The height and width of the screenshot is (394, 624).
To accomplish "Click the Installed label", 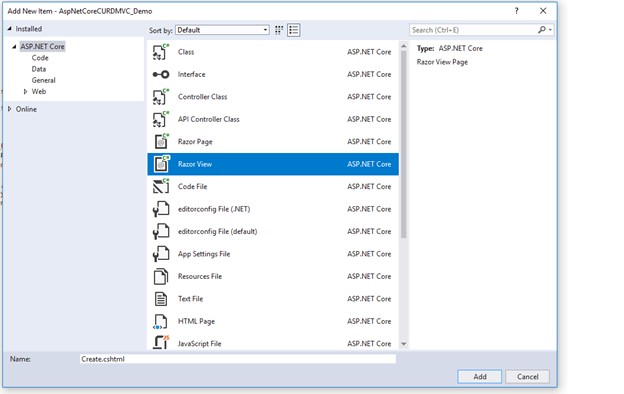I will click(29, 29).
